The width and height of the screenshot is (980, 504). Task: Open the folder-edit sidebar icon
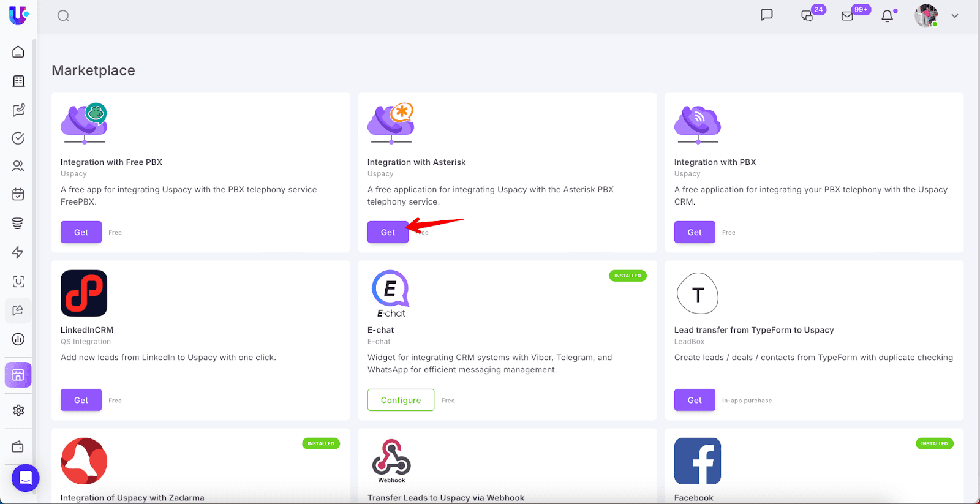18,310
